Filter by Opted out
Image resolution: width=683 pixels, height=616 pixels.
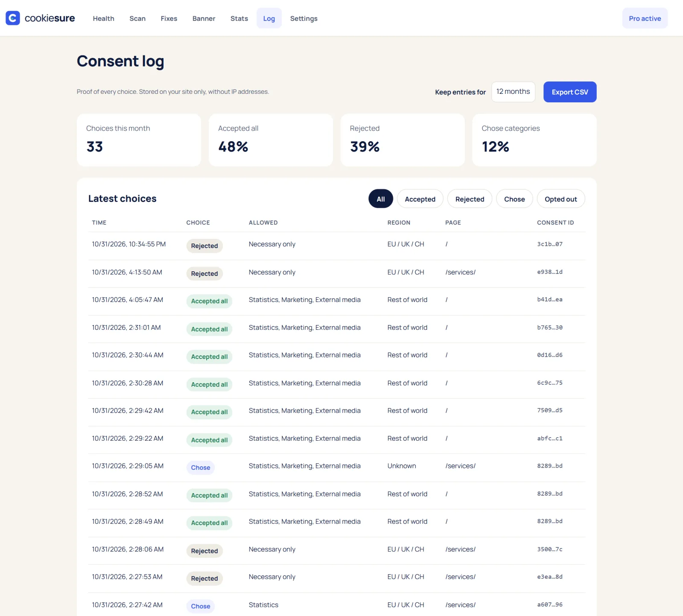[x=561, y=199]
